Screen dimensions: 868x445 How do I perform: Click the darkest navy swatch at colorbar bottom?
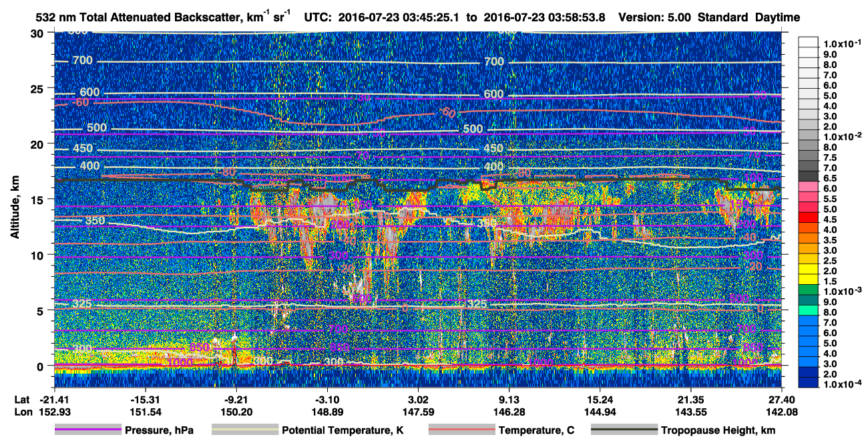point(808,382)
